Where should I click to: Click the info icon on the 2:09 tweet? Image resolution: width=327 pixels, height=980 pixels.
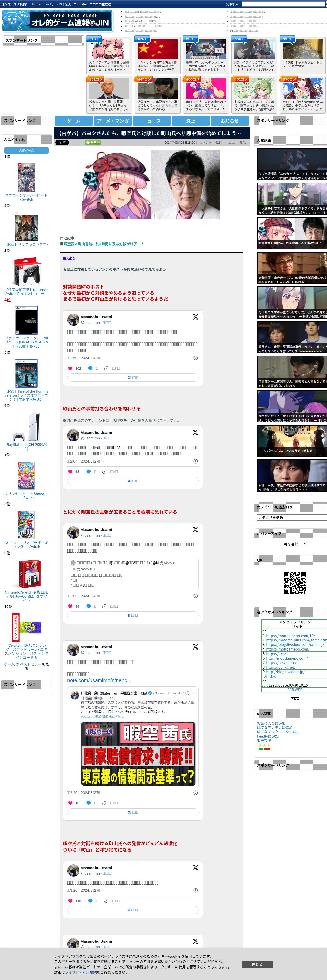[195, 596]
